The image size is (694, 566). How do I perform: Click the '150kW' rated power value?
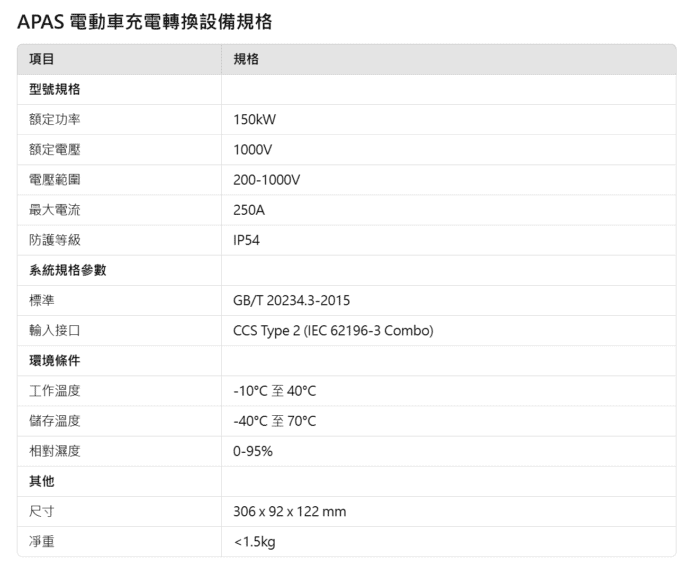click(x=254, y=120)
